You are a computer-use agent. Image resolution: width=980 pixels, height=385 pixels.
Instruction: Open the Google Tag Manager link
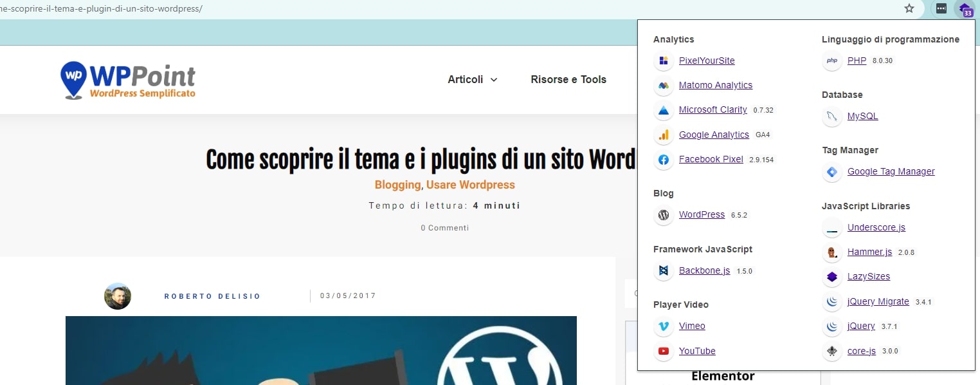coord(891,171)
